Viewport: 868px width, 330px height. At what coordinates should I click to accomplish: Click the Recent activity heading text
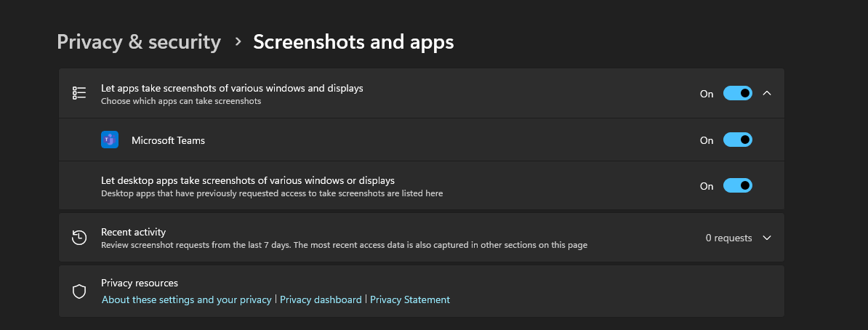point(134,232)
